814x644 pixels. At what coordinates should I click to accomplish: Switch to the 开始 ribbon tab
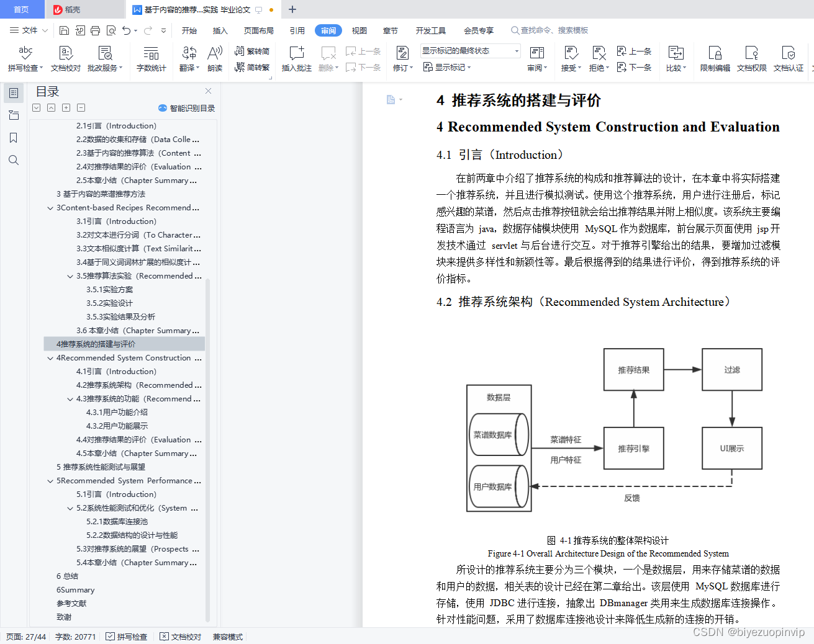coord(189,30)
